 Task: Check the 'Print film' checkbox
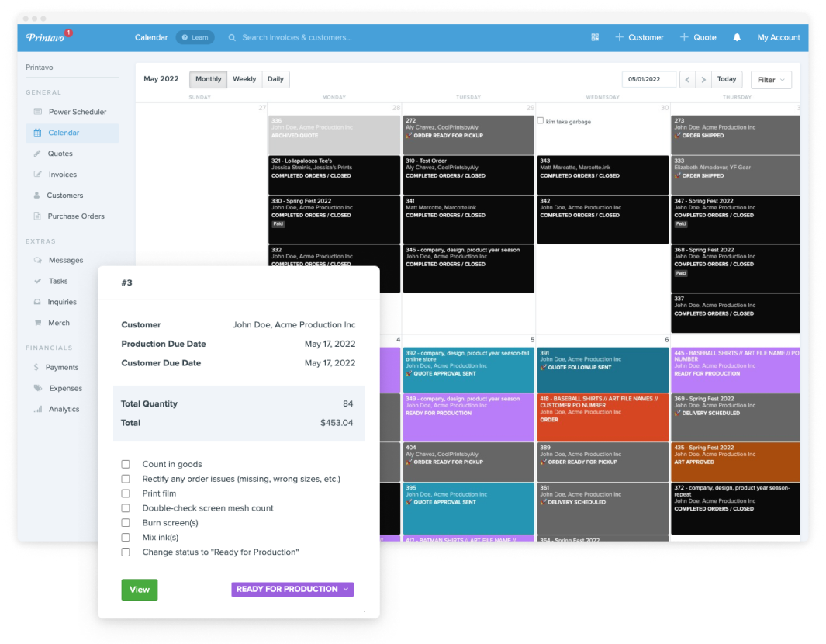click(126, 493)
